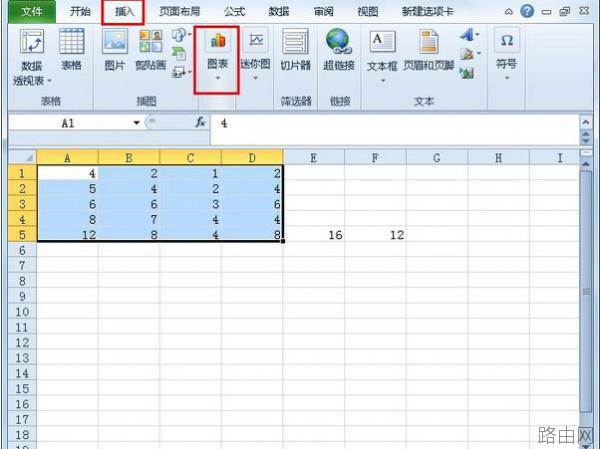
Task: Select column H header
Action: [x=499, y=157]
